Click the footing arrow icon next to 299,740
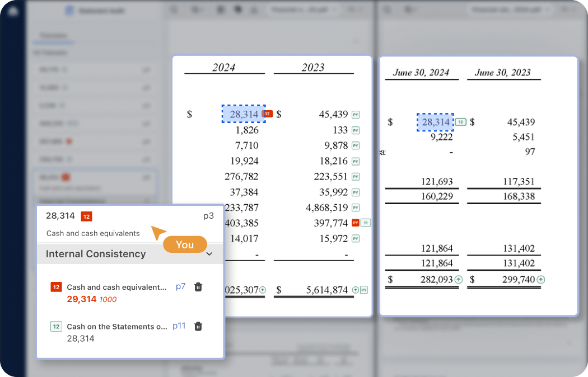 click(x=541, y=280)
